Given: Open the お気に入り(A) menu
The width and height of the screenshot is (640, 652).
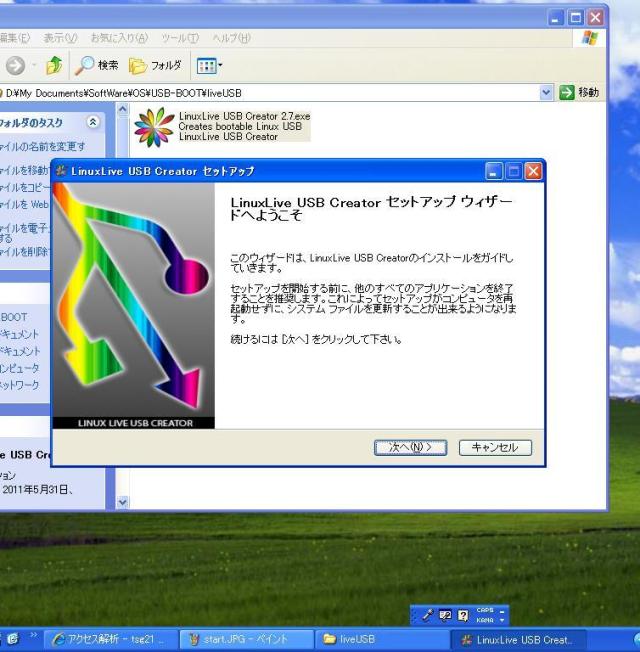Looking at the screenshot, I should pos(117,38).
